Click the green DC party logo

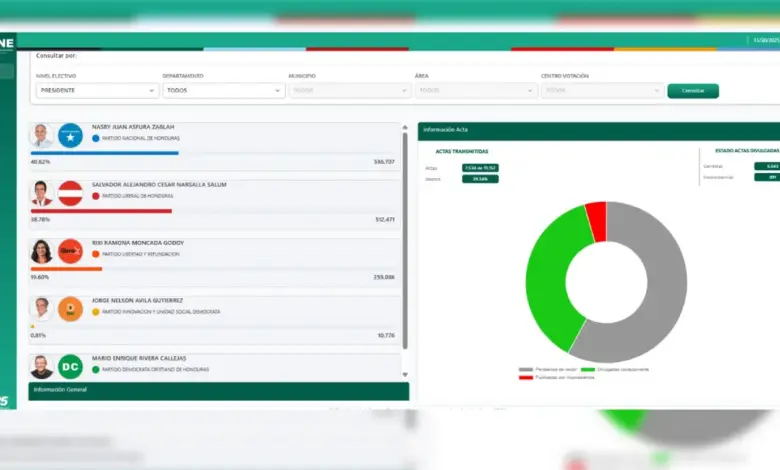(70, 366)
